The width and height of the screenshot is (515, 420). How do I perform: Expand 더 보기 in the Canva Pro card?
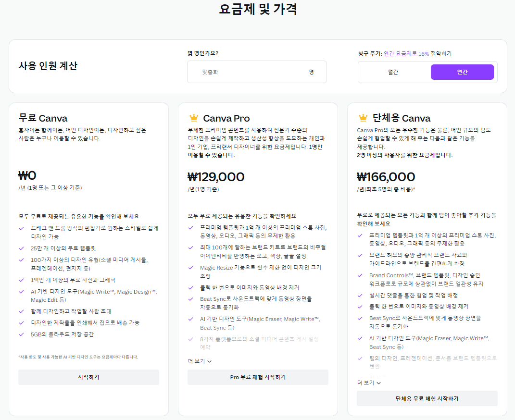(200, 361)
